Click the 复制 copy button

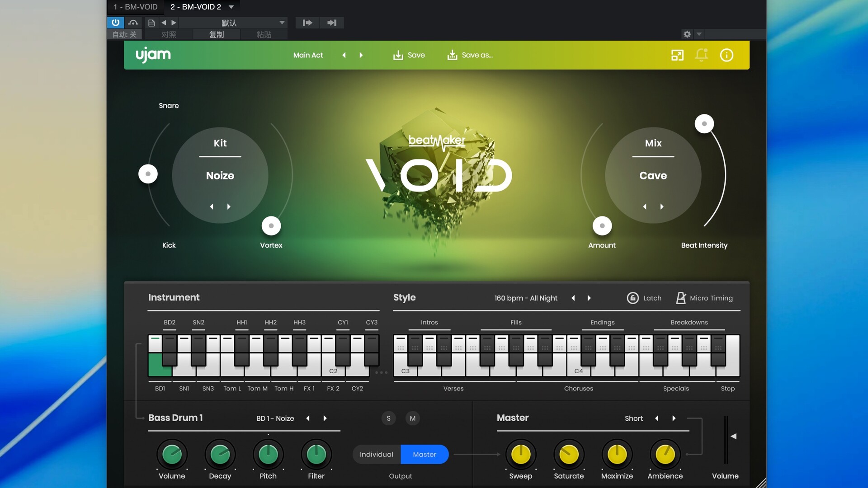(x=217, y=35)
